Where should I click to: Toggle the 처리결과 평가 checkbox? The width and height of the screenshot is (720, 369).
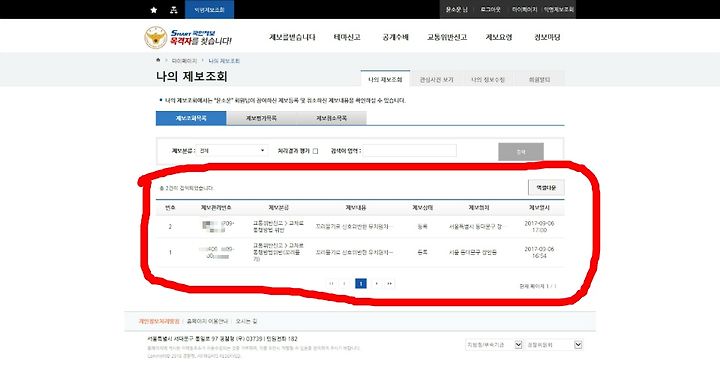[315, 151]
